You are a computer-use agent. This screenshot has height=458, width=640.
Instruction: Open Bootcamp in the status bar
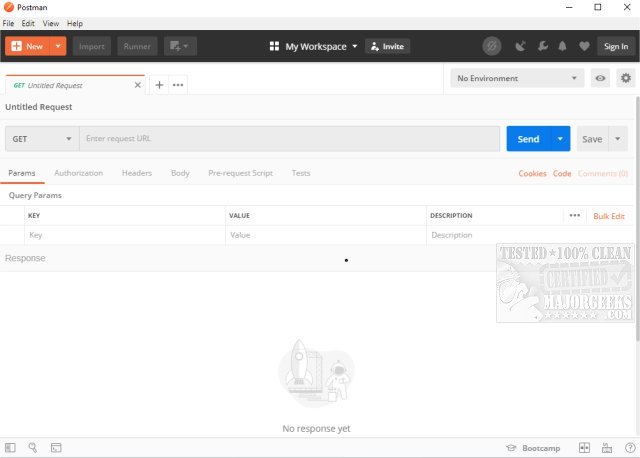pyautogui.click(x=533, y=448)
